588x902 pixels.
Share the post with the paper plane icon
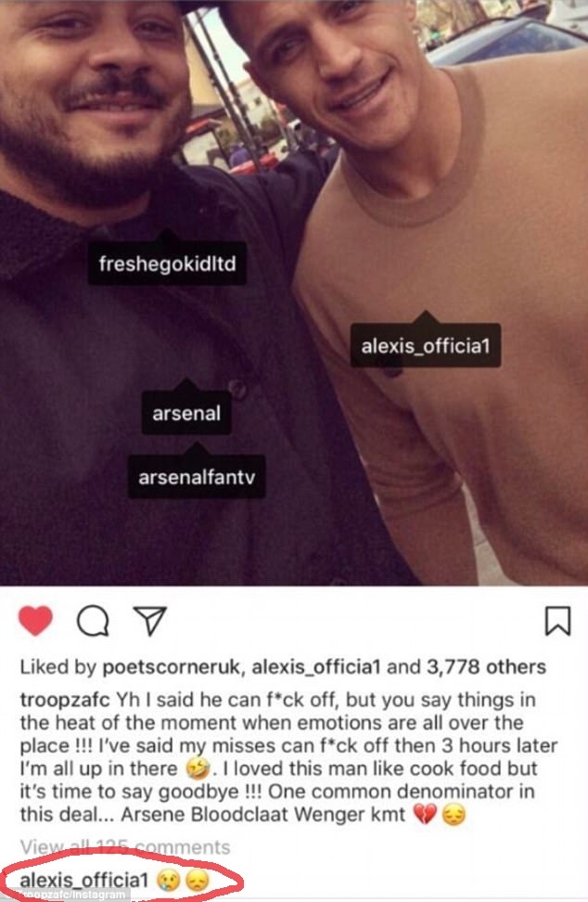tap(150, 621)
